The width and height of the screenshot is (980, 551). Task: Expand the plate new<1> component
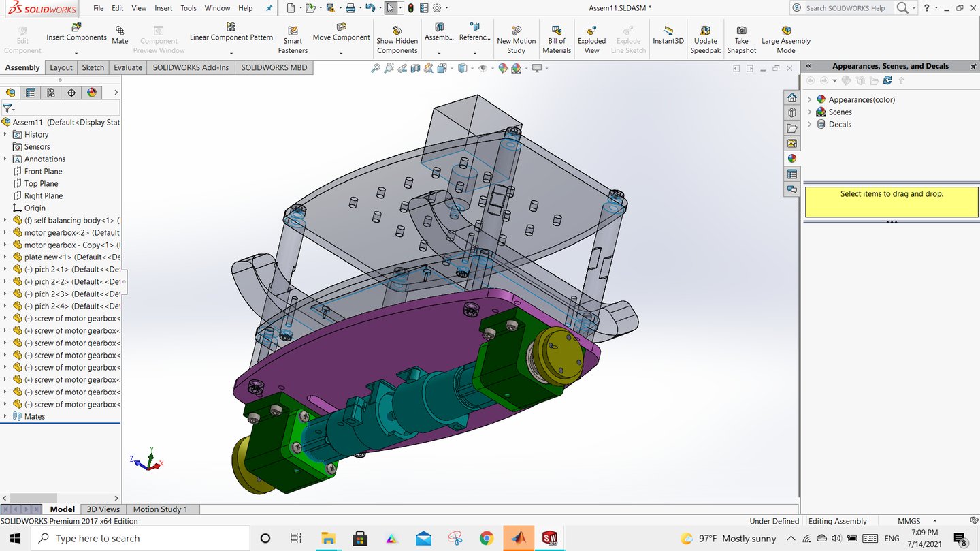(5, 257)
